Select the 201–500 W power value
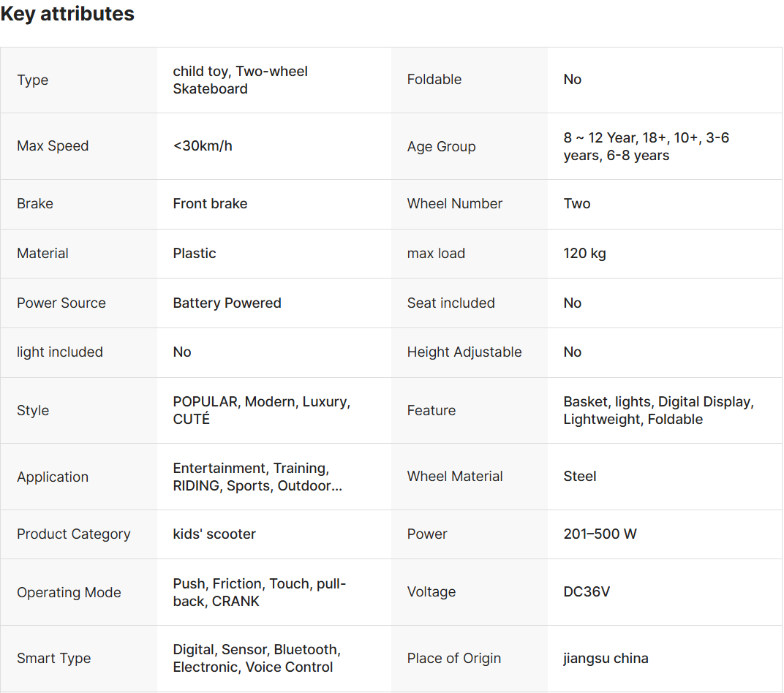 click(600, 534)
